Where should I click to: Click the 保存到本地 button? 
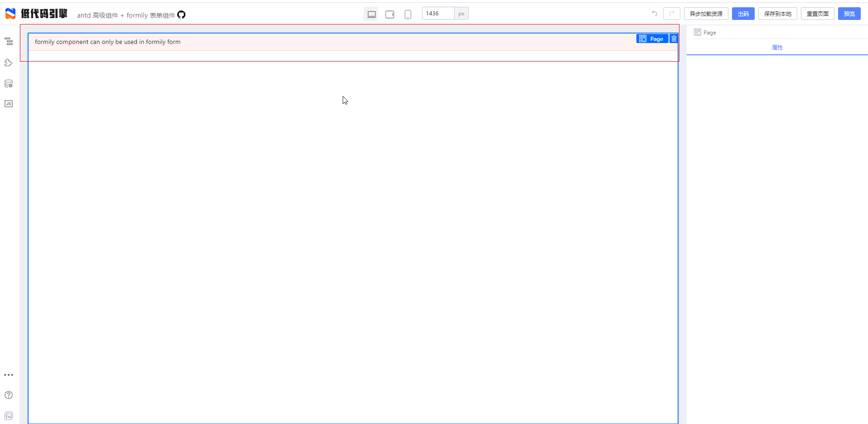pos(778,13)
